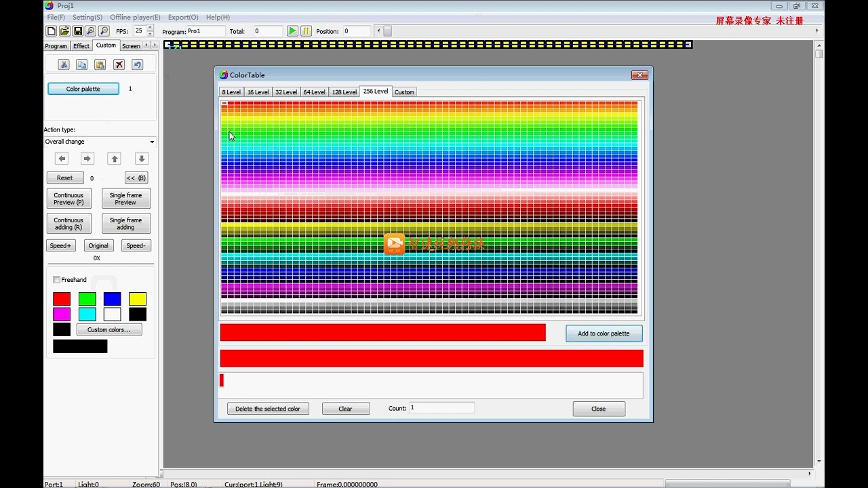Switch to the Program tab
Viewport: 868px width, 488px height.
point(56,46)
